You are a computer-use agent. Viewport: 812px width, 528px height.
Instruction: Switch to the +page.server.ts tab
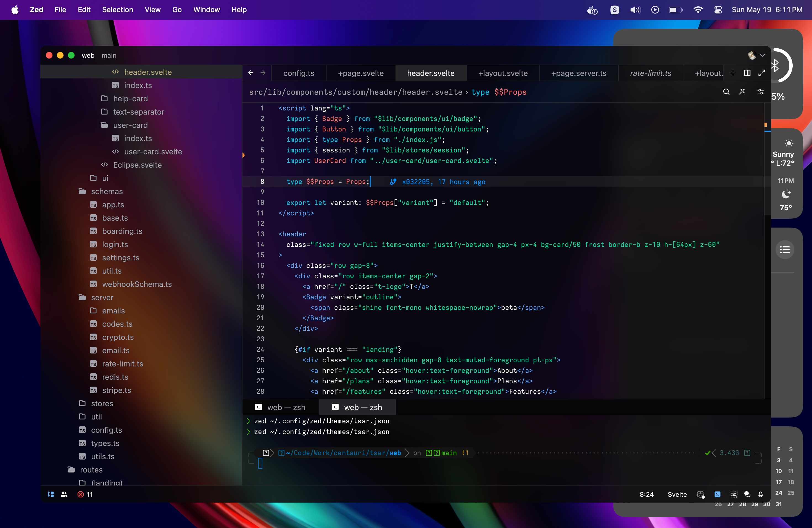click(579, 73)
